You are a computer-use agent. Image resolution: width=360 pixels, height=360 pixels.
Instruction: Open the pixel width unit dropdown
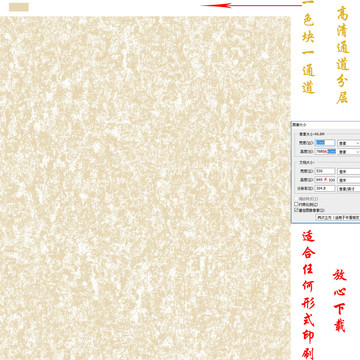click(349, 143)
